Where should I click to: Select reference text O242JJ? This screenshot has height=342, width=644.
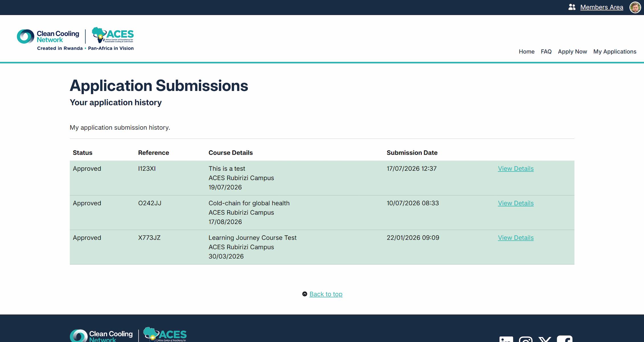coord(150,203)
